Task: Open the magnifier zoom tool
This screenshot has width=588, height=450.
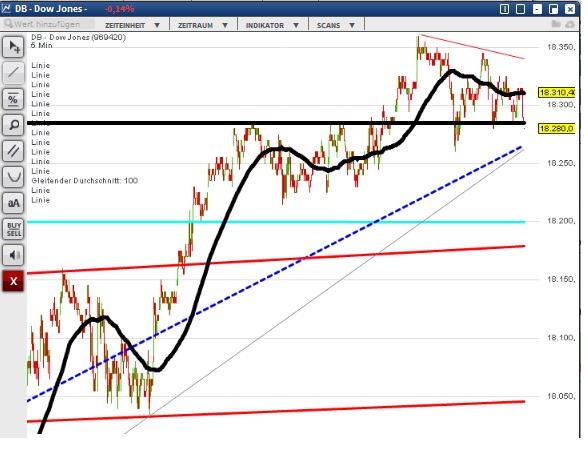Action: coord(14,125)
